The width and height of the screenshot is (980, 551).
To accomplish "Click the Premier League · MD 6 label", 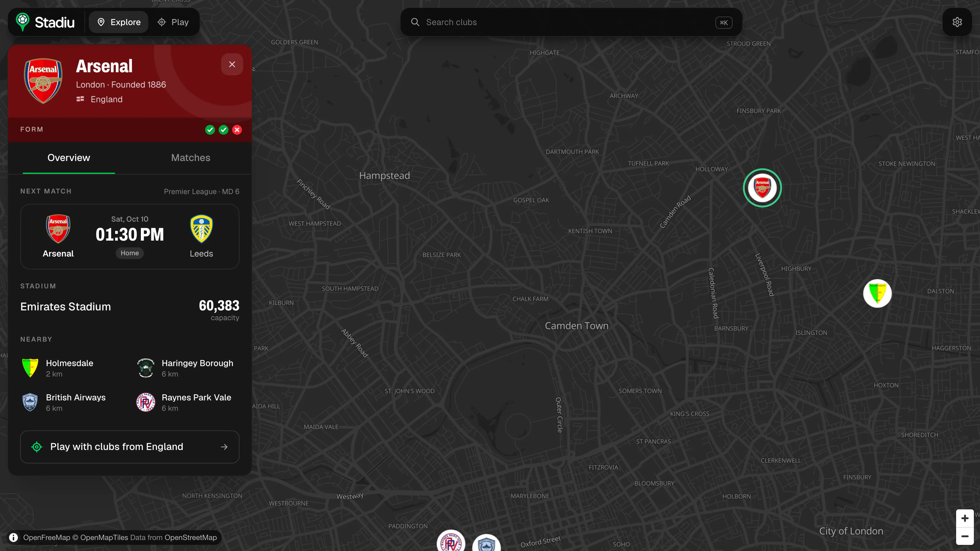I will (x=202, y=191).
